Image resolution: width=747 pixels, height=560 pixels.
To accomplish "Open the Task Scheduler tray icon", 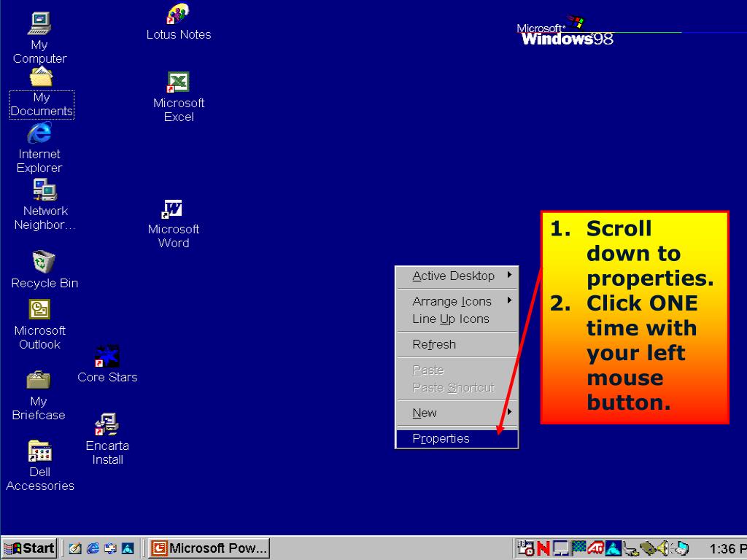I will 526,548.
